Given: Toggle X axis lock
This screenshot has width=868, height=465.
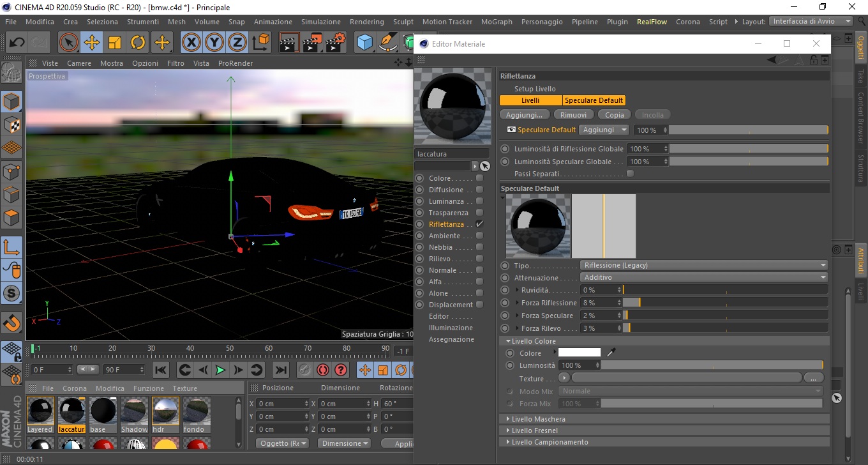Looking at the screenshot, I should click(191, 43).
